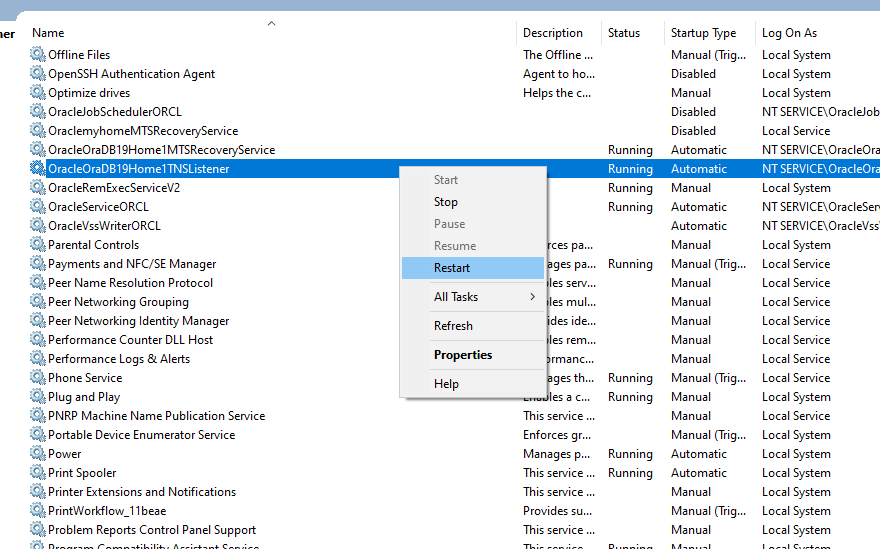This screenshot has width=880, height=549.
Task: Click gear icon of Performance Logs & Alerts
Action: tap(38, 359)
